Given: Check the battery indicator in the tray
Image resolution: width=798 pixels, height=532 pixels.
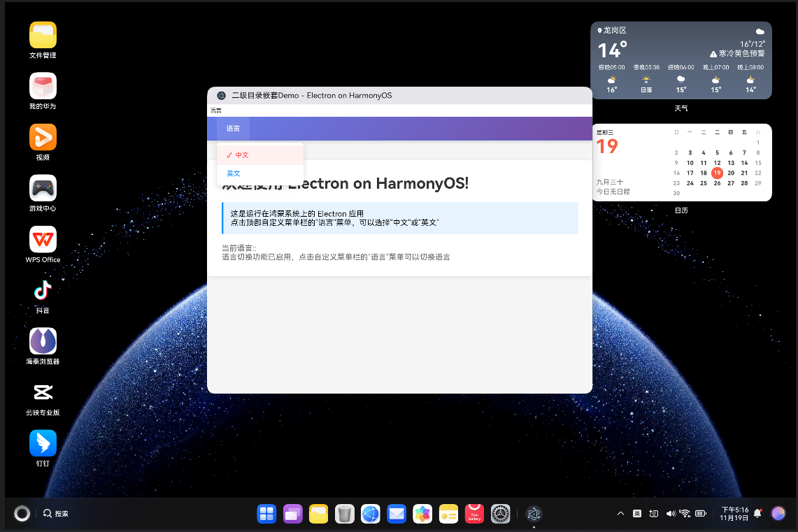Looking at the screenshot, I should (701, 514).
